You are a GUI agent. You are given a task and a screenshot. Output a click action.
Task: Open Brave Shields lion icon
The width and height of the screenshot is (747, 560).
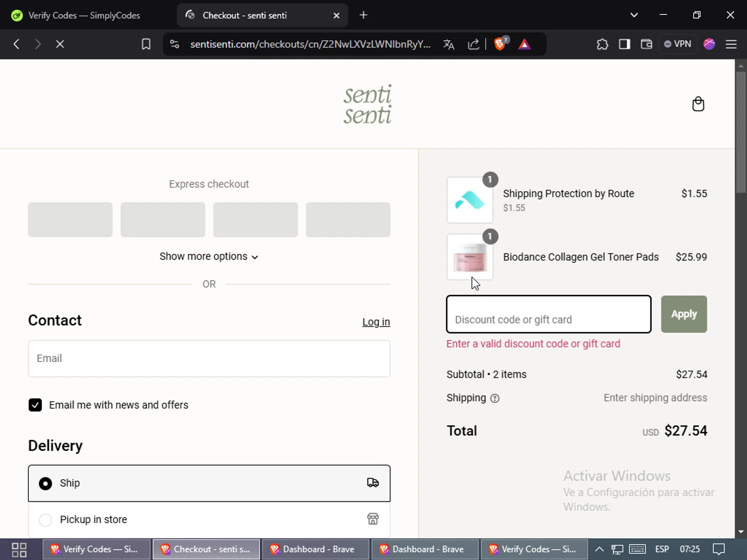point(500,44)
